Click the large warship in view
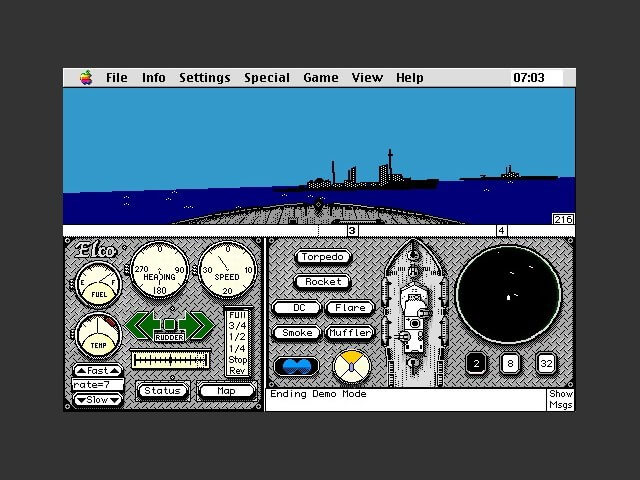 tap(355, 178)
